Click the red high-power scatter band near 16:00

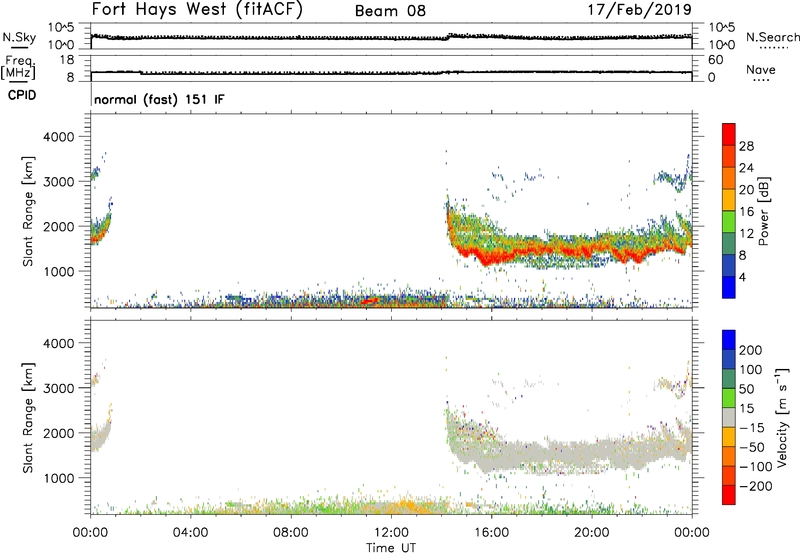(490, 257)
